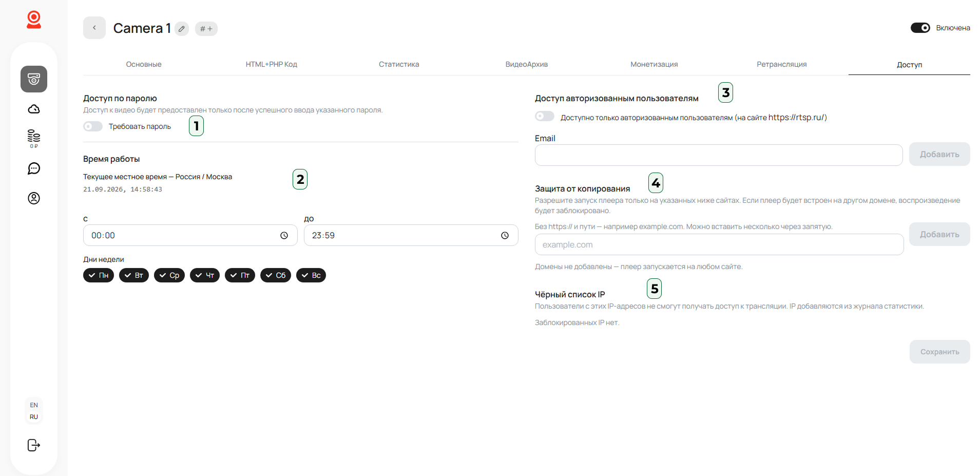Open the chat support sidebar icon
Image resolution: width=980 pixels, height=476 pixels.
[34, 168]
